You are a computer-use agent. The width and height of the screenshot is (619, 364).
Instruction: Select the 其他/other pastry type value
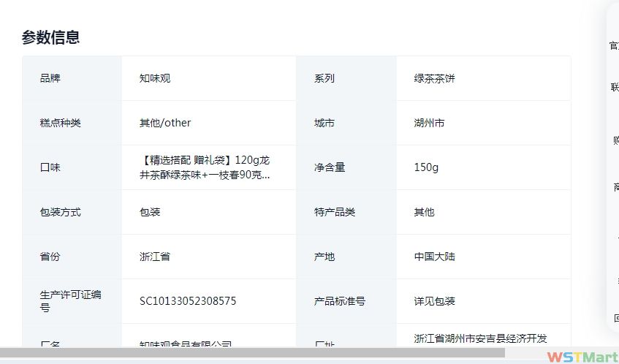[x=165, y=123]
